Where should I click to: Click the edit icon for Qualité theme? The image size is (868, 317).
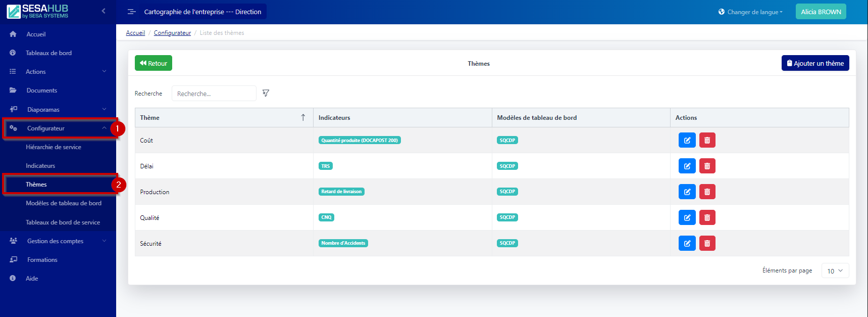[687, 217]
